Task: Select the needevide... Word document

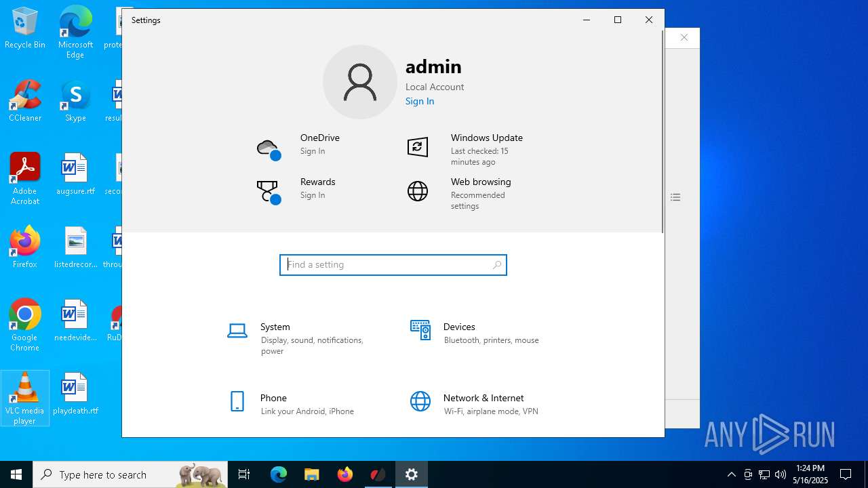Action: pyautogui.click(x=75, y=321)
